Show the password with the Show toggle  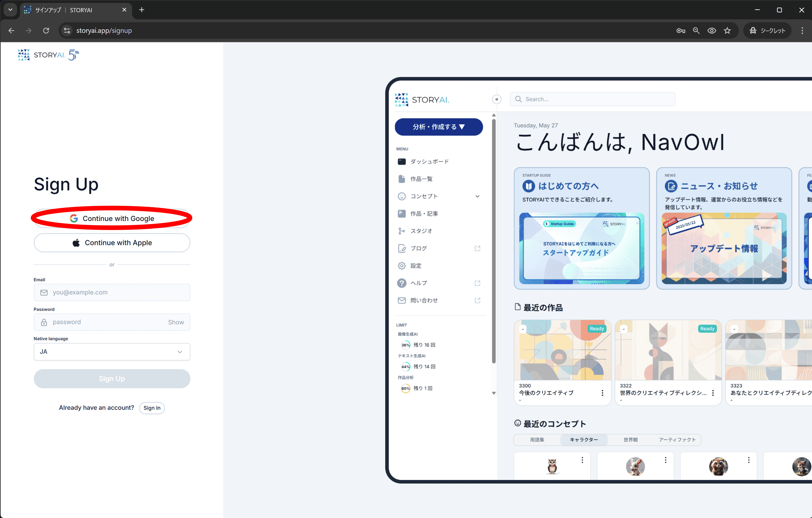(x=176, y=322)
